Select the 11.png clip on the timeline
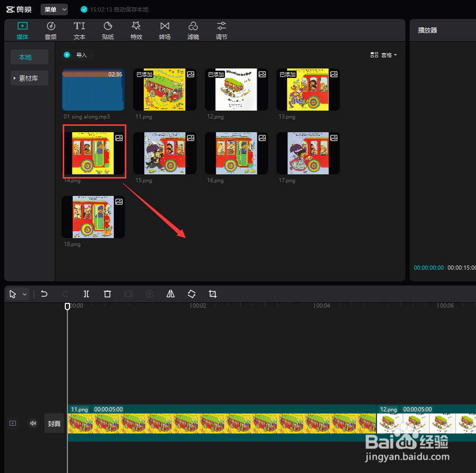The image size is (476, 473). click(222, 423)
